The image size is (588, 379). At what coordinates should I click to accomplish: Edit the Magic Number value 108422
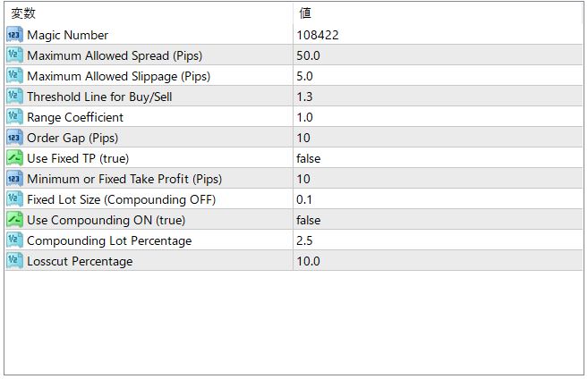pyautogui.click(x=317, y=35)
